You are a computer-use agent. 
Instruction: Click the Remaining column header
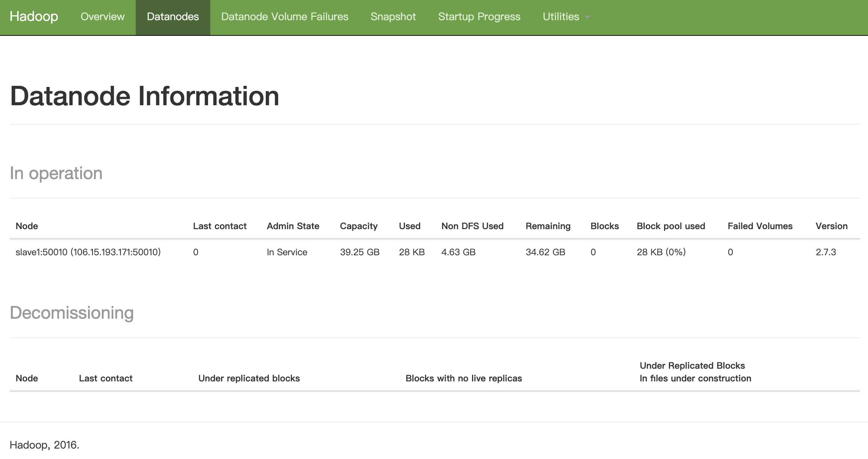548,226
